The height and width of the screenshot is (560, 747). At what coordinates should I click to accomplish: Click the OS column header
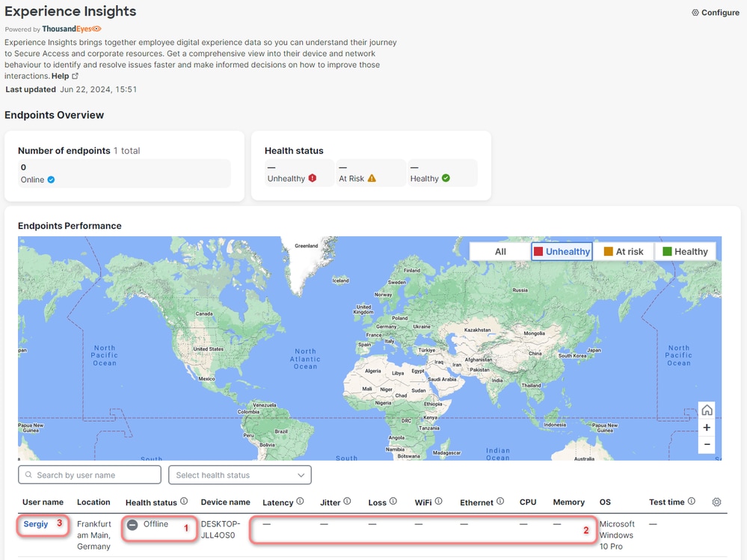[x=605, y=502]
